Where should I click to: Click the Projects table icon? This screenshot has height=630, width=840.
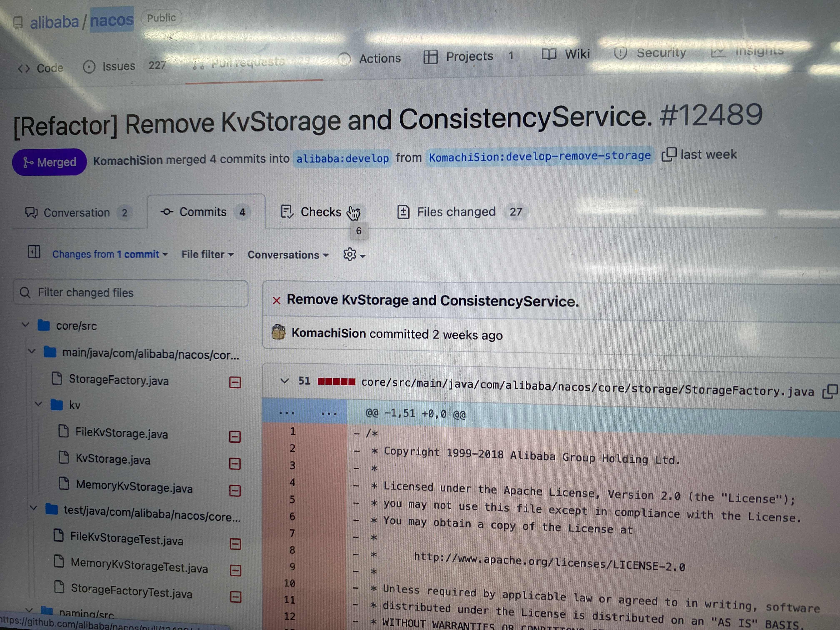430,57
